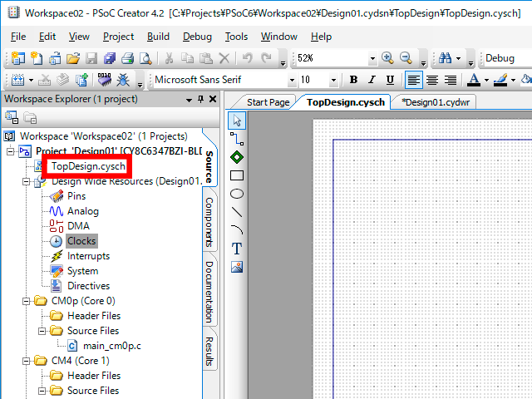
Task: Click the Zoom In magnifier icon
Action: pyautogui.click(x=387, y=58)
